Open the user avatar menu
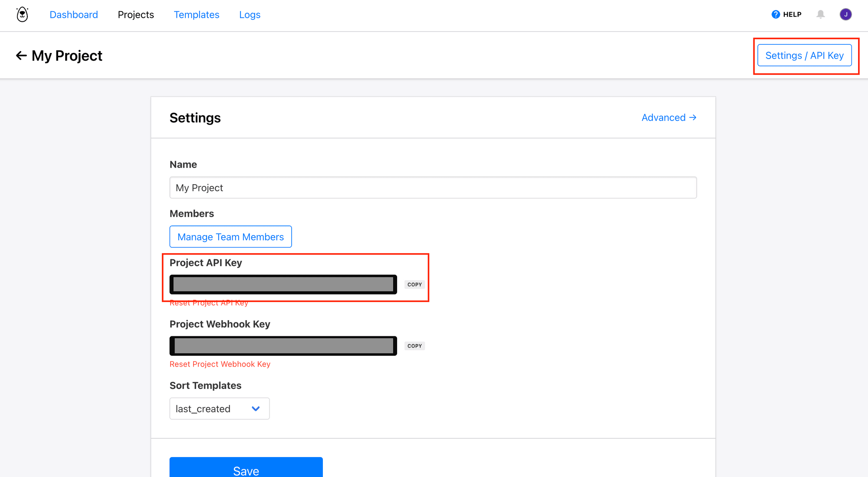 (845, 14)
